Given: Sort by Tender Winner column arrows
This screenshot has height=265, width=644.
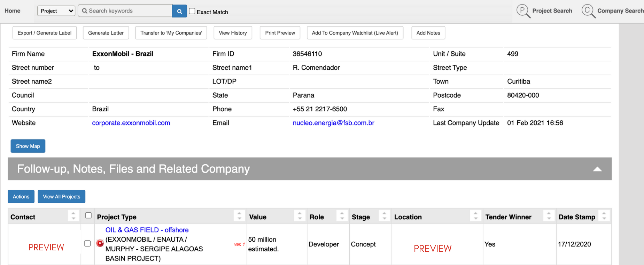Looking at the screenshot, I should (549, 216).
